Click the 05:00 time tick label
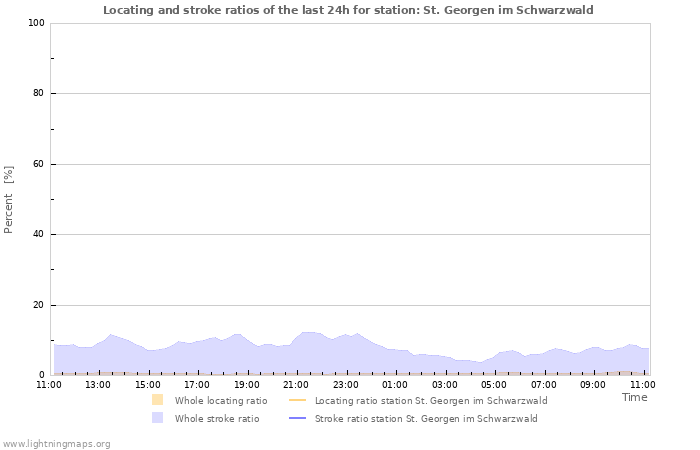This screenshot has width=700, height=450. tap(494, 384)
